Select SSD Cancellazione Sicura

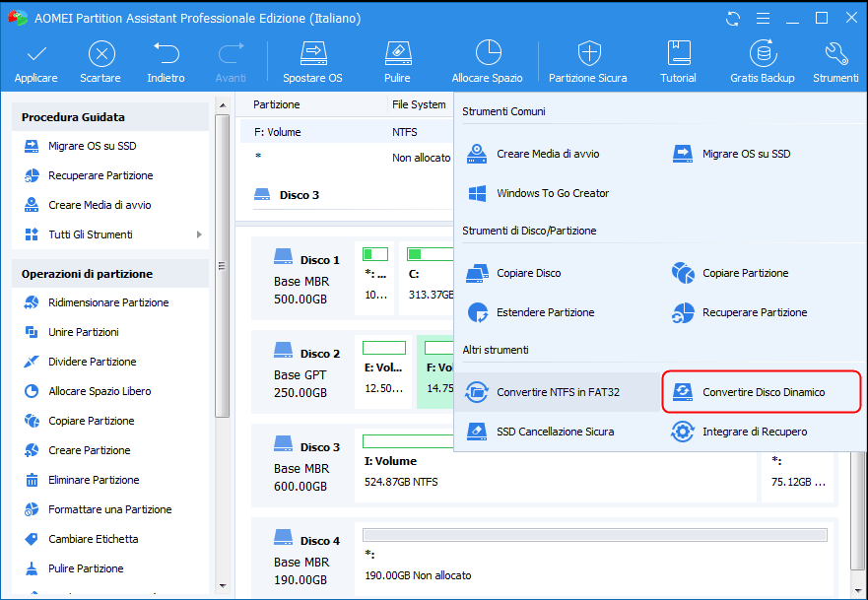coord(540,432)
